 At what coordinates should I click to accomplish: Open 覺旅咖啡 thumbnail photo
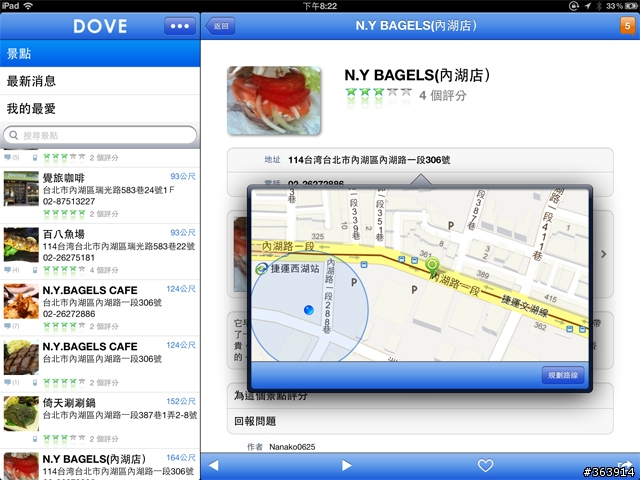[21, 189]
